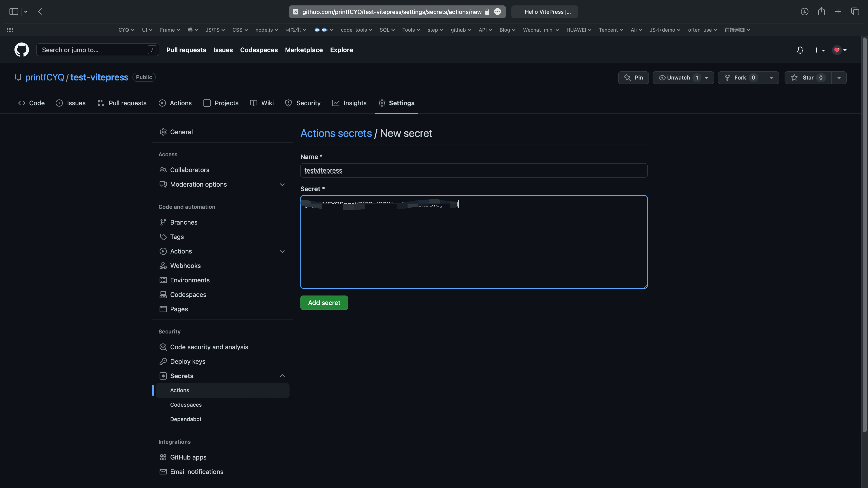Select Codespaces under Secrets

pos(222,405)
